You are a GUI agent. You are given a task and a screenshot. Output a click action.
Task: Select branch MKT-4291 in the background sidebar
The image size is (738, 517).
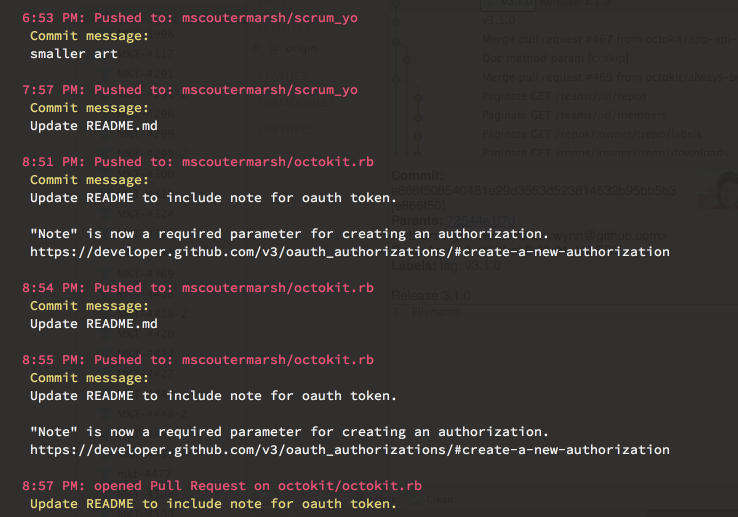click(145, 74)
